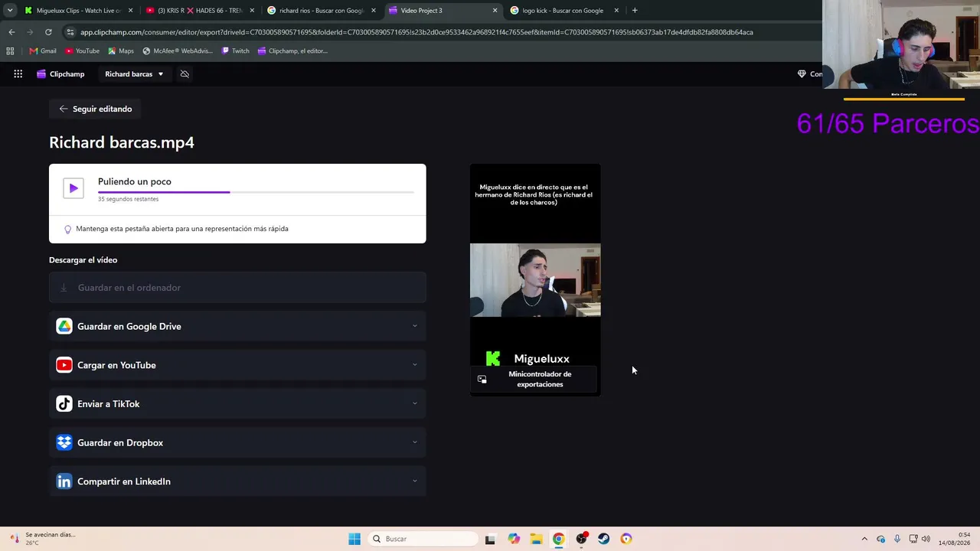Click the exported video preview thumbnail
Image resolution: width=980 pixels, height=551 pixels.
535,279
